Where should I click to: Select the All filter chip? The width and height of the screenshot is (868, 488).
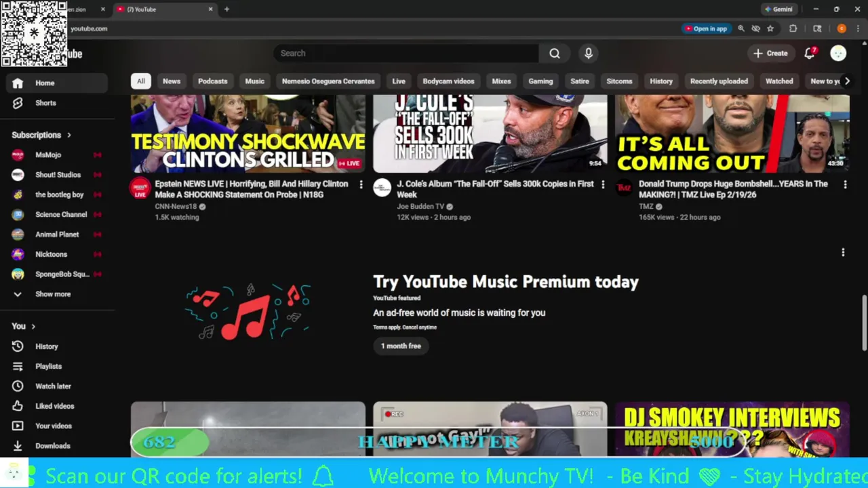[x=140, y=81]
